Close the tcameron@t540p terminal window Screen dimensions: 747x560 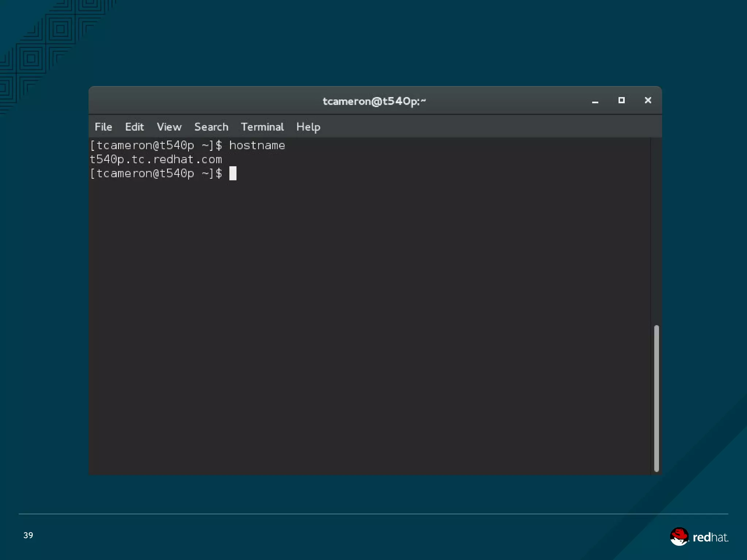point(648,100)
